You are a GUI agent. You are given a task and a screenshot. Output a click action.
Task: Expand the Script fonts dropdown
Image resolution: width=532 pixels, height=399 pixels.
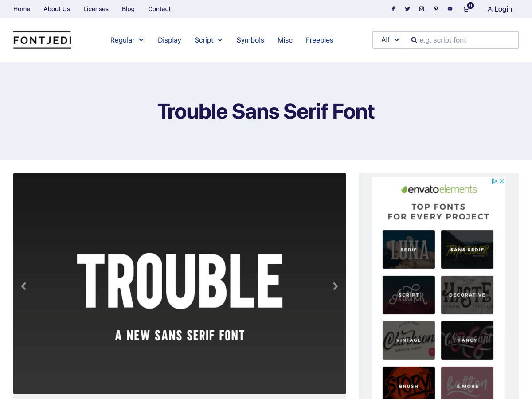pos(208,40)
